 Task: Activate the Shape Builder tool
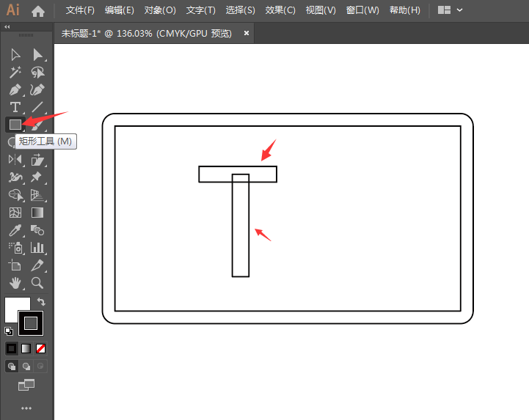[x=15, y=195]
